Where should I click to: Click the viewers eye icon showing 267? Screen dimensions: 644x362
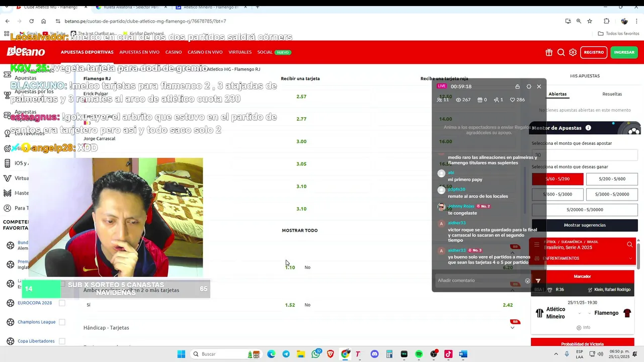[458, 100]
